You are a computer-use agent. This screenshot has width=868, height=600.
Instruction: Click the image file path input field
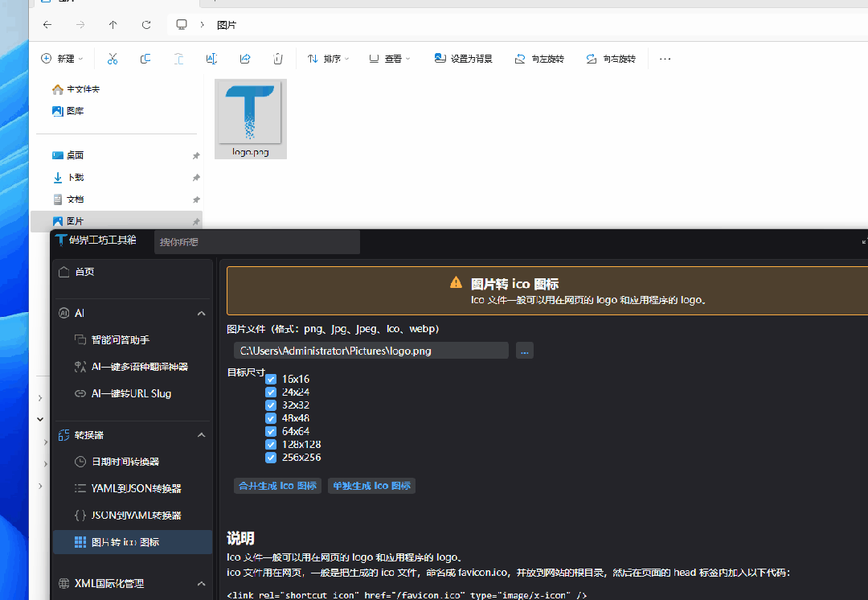click(x=371, y=351)
